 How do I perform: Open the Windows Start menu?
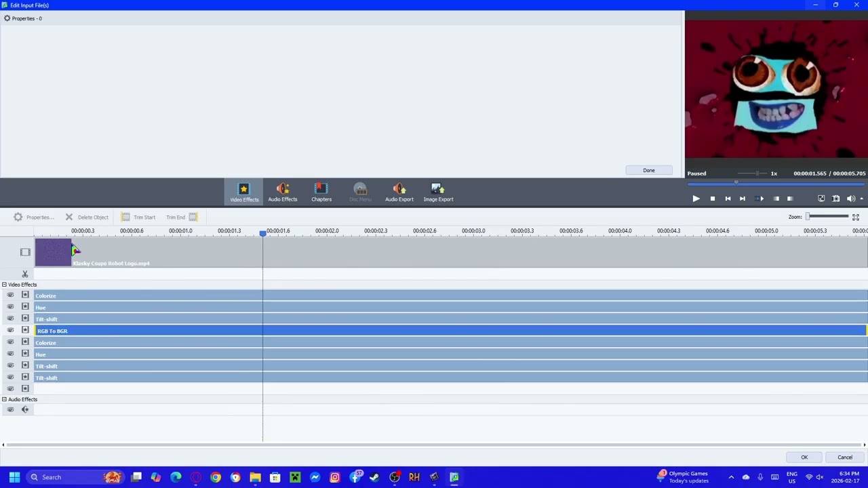14,477
